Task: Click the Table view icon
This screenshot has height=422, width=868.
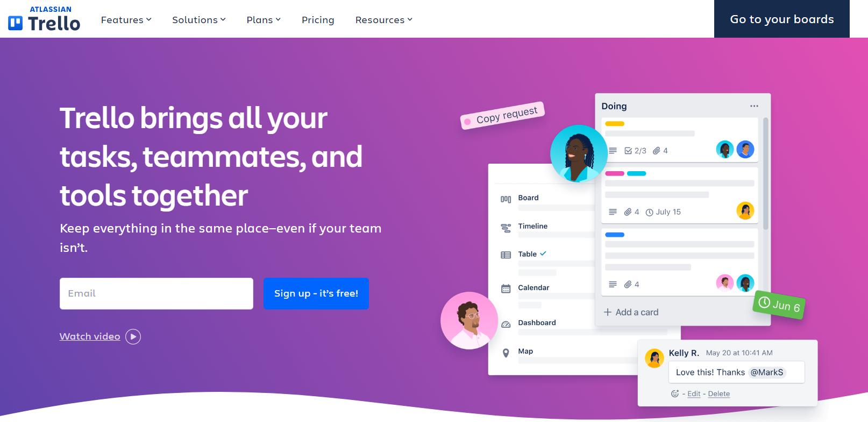Action: coord(506,255)
